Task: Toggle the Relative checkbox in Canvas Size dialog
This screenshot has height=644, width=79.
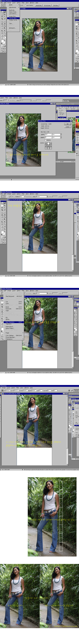Action: click(46, 140)
